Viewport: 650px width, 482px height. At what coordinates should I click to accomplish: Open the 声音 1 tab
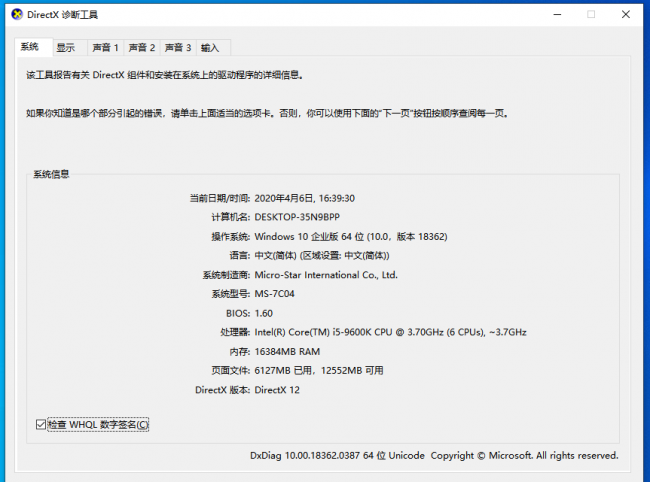pyautogui.click(x=105, y=48)
